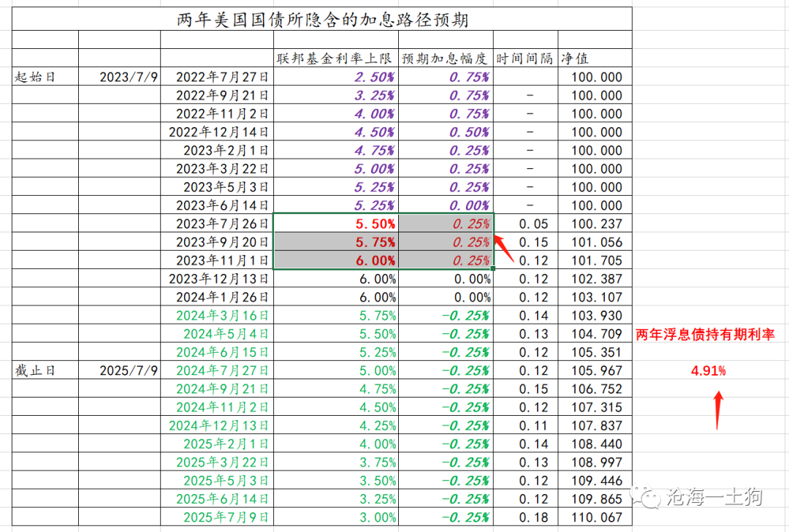This screenshot has height=532, width=789.
Task: Click the start date cell 2023/7/9
Action: click(119, 77)
